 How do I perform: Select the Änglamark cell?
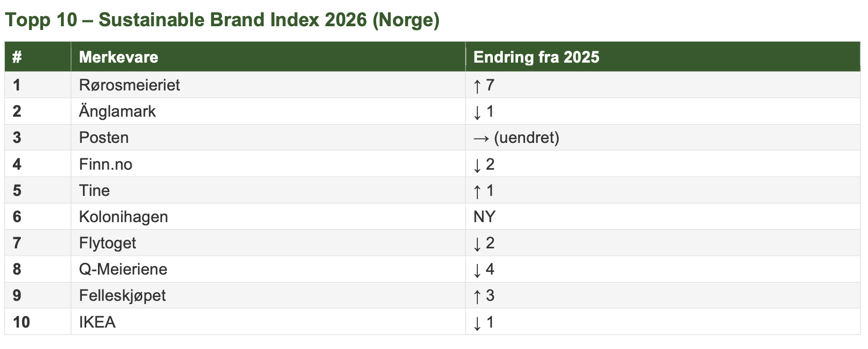tap(117, 111)
